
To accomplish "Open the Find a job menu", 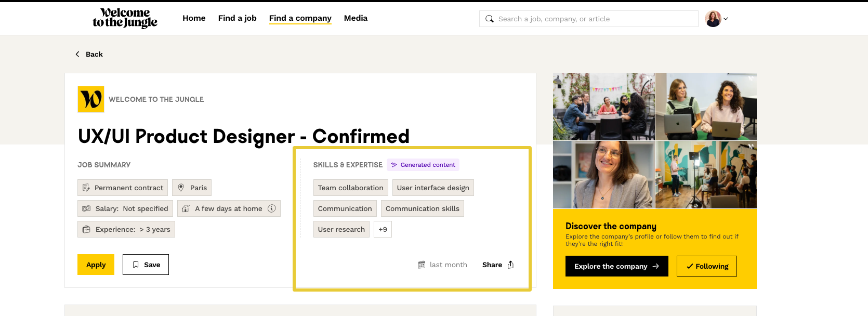I will tap(237, 18).
